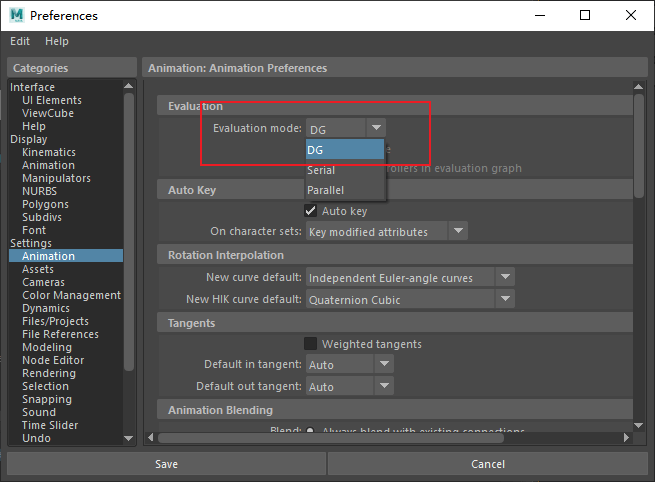Collapse the Animation Blending section header
Image resolution: width=655 pixels, height=482 pixels.
pyautogui.click(x=395, y=410)
